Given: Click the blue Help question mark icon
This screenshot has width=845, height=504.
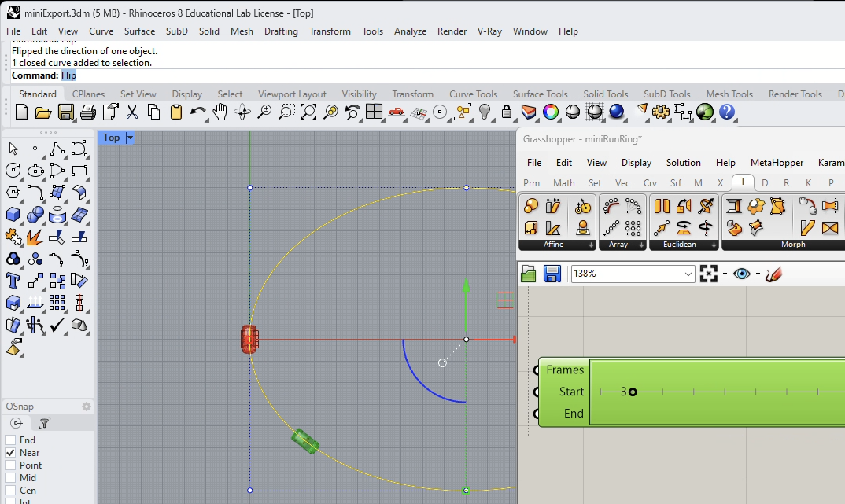Looking at the screenshot, I should [727, 112].
